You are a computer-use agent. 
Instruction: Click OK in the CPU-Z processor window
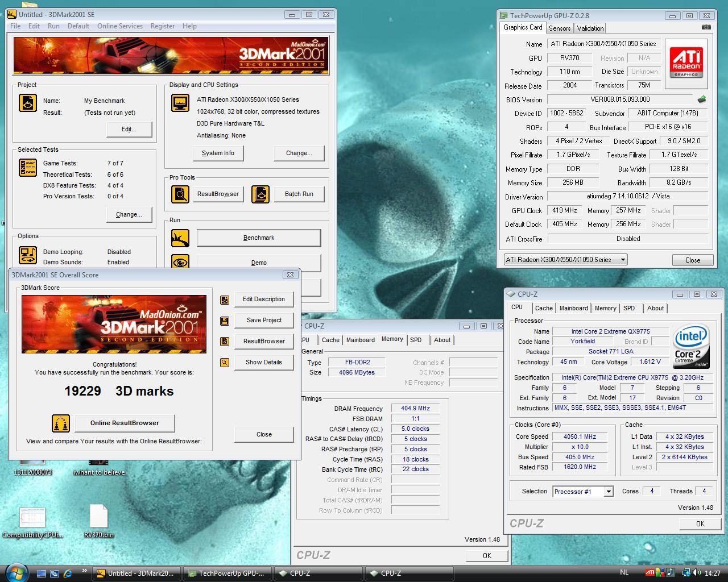pos(700,524)
